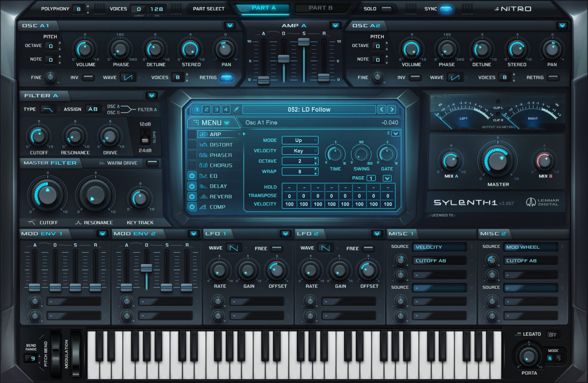Viewport: 588px width, 383px height.
Task: Toggle the Distort effect power icon
Action: pos(192,145)
